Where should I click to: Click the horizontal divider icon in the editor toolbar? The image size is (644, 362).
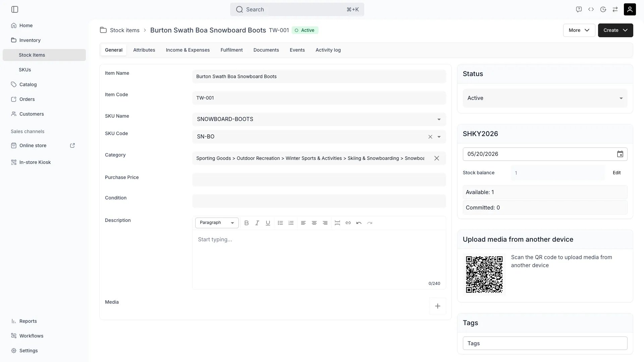click(x=337, y=223)
